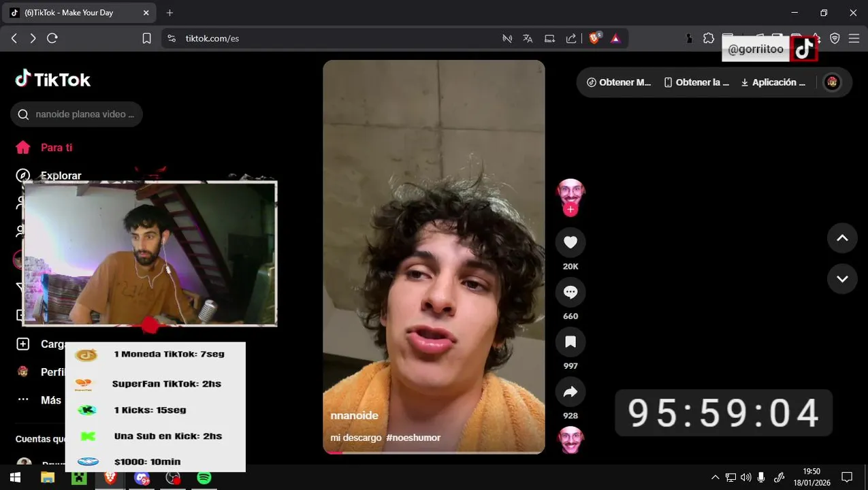Image resolution: width=868 pixels, height=490 pixels.
Task: Close the TikTok - Make Your Day tab
Action: pos(146,13)
